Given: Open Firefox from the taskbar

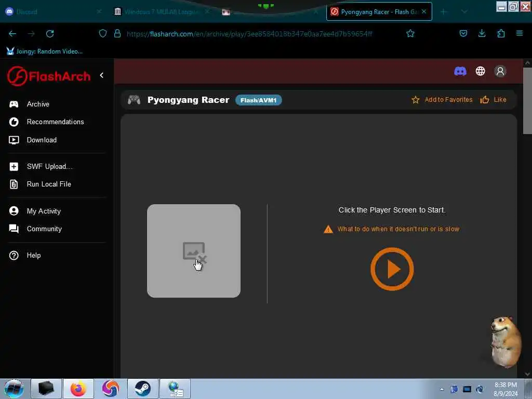Looking at the screenshot, I should pyautogui.click(x=78, y=389).
